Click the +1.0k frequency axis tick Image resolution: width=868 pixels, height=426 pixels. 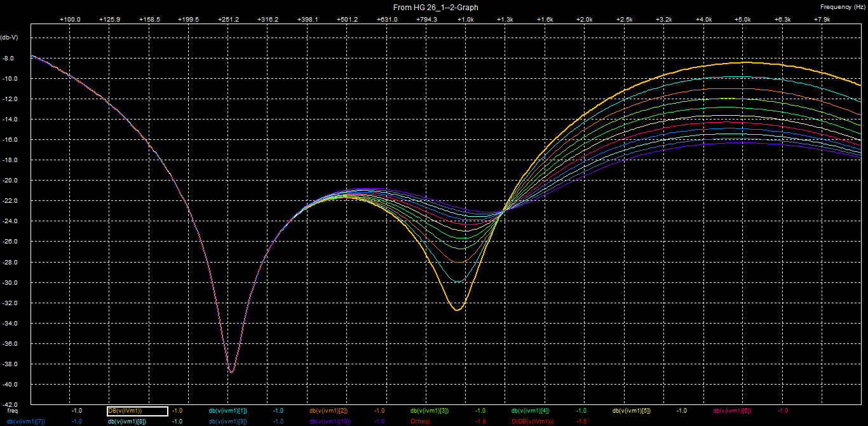point(466,20)
